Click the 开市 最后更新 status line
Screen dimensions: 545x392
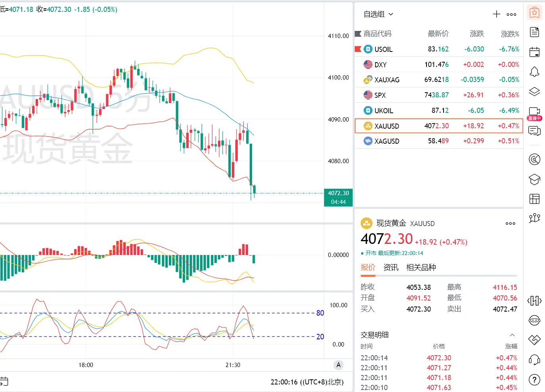(x=392, y=253)
